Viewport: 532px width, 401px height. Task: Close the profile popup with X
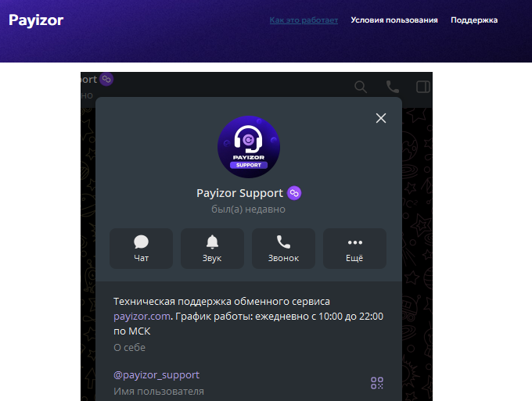[381, 118]
